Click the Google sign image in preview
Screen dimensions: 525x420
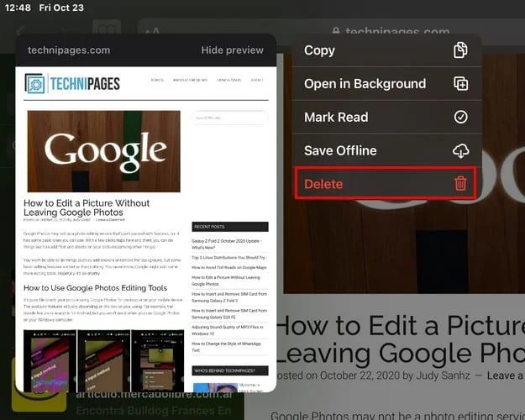(x=104, y=151)
